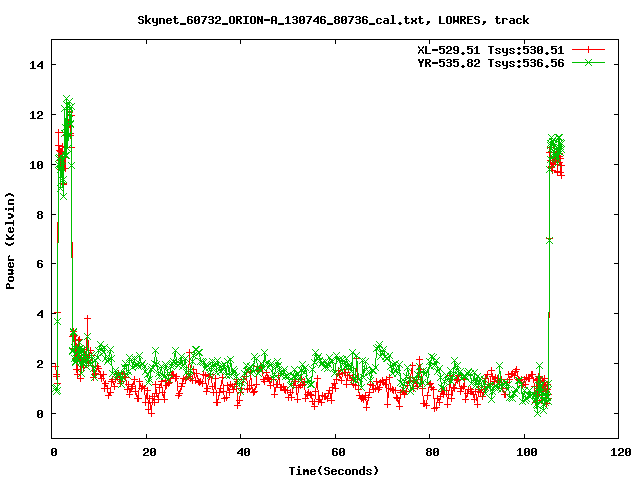The image size is (640, 480).
Task: Click the y-axis tick label 12
Action: (36, 115)
